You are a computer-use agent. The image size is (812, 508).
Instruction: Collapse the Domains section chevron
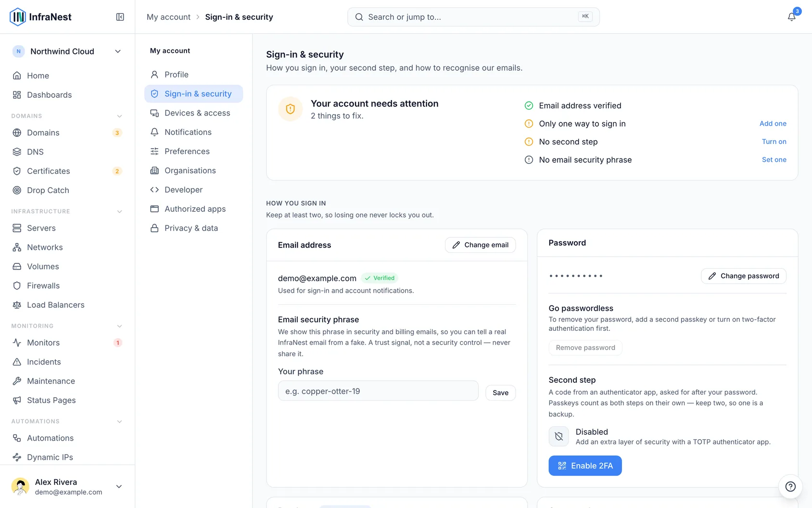[120, 116]
